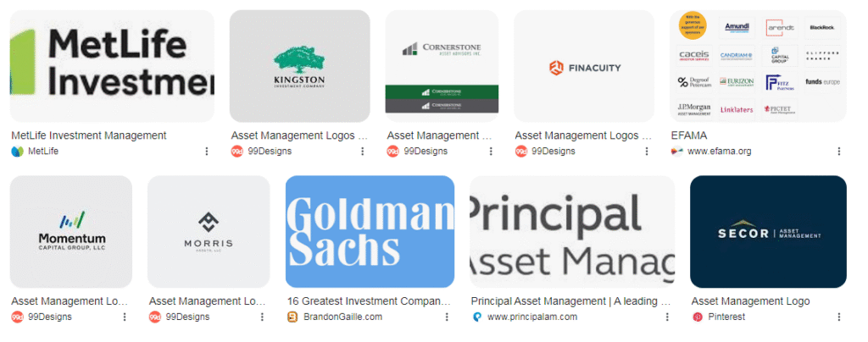Image resolution: width=868 pixels, height=342 pixels.
Task: Click the MetLife favicon icon
Action: pos(17,152)
